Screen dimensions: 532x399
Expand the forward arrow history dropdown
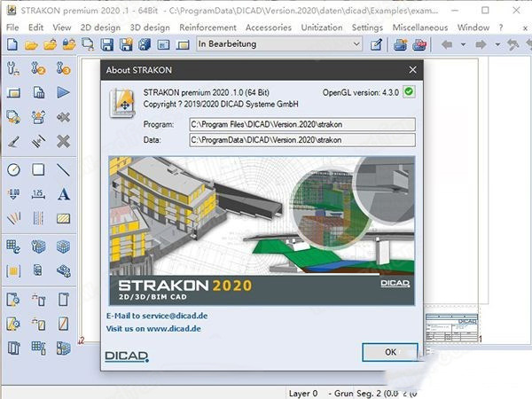[497, 44]
